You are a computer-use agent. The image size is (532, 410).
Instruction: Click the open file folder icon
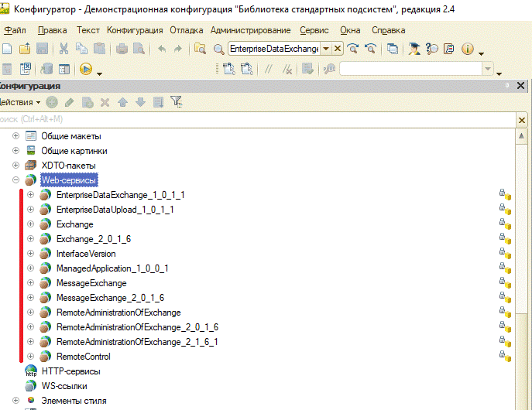click(x=26, y=49)
